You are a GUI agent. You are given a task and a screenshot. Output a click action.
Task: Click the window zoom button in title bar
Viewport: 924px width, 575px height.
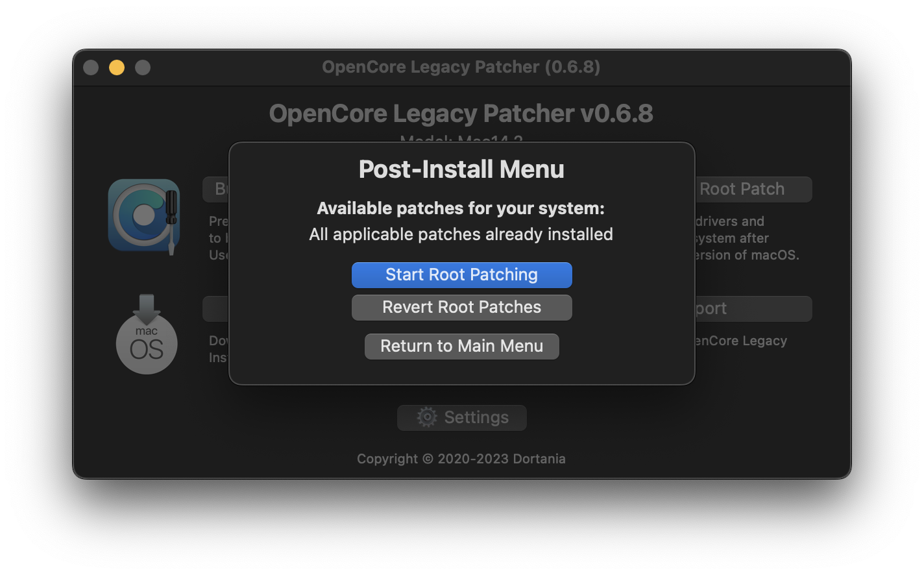[x=143, y=67]
